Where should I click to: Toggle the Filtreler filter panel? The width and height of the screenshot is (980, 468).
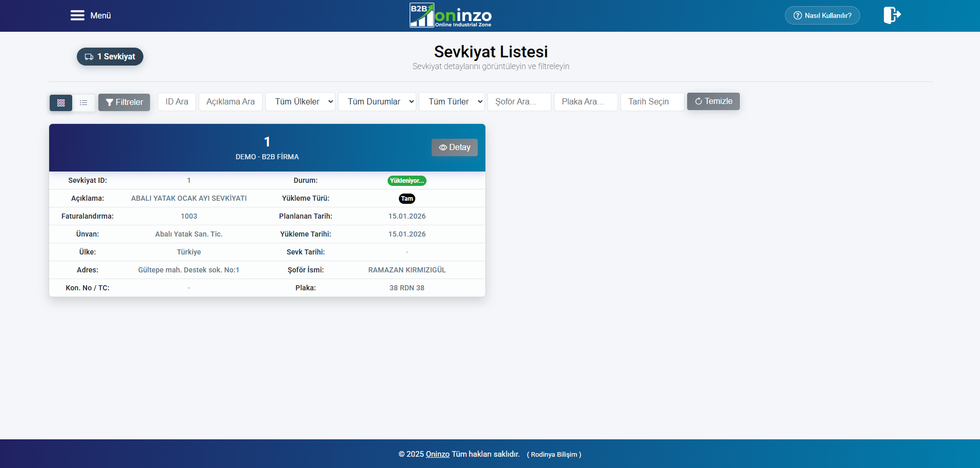(124, 102)
